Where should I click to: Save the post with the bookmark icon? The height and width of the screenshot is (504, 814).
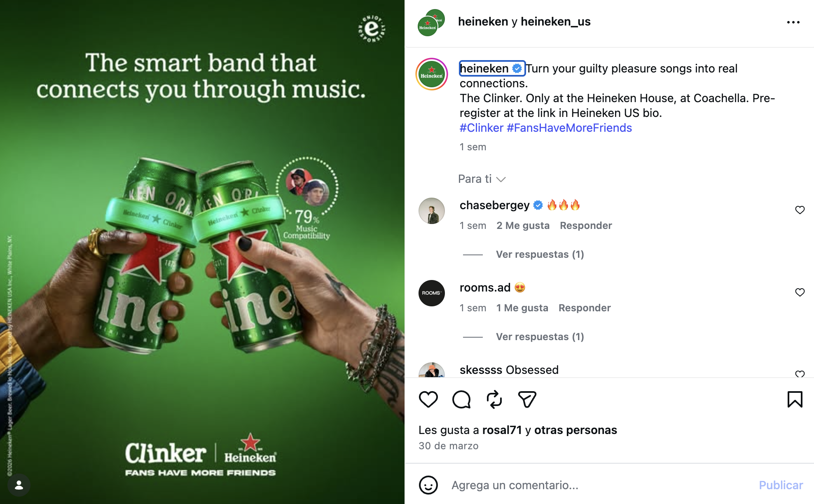(795, 399)
